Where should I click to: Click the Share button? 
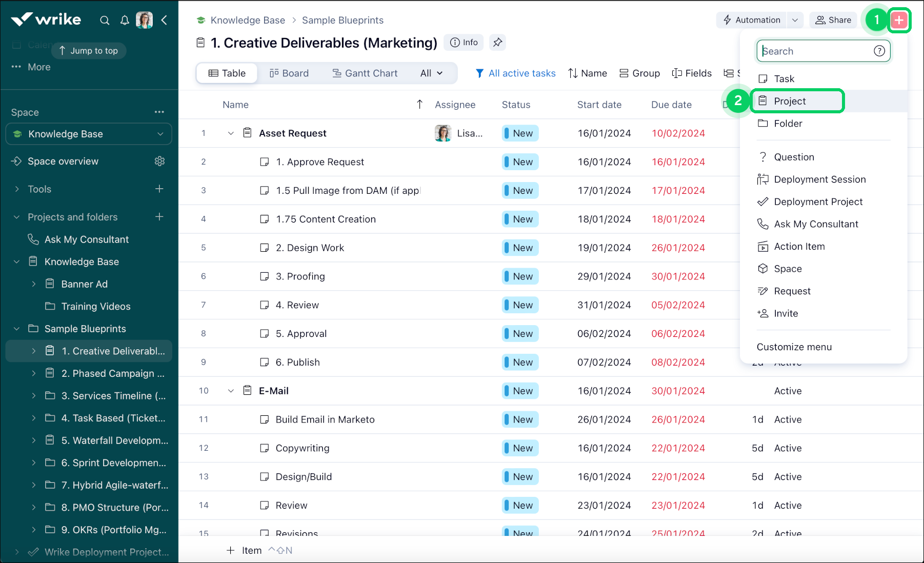[833, 20]
